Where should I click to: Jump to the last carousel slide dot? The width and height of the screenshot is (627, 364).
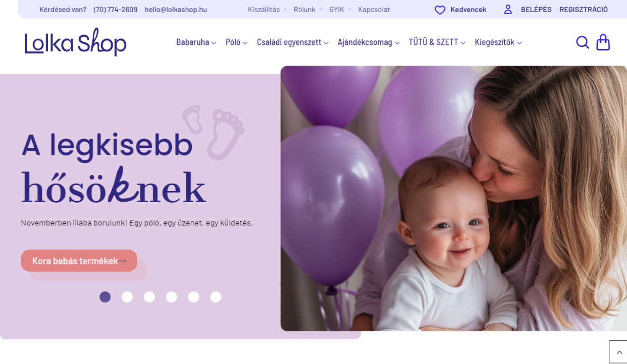tap(216, 297)
